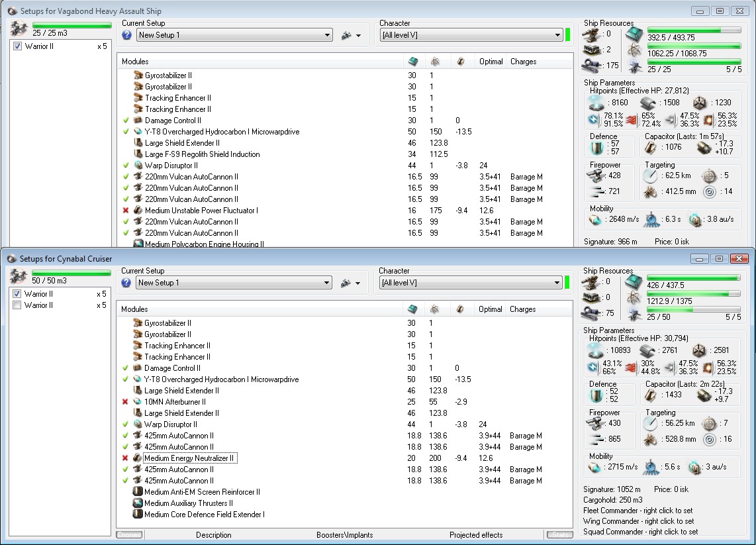This screenshot has height=545, width=756.
Task: Click the targeting range icon showing 62.5 km
Action: 650,175
